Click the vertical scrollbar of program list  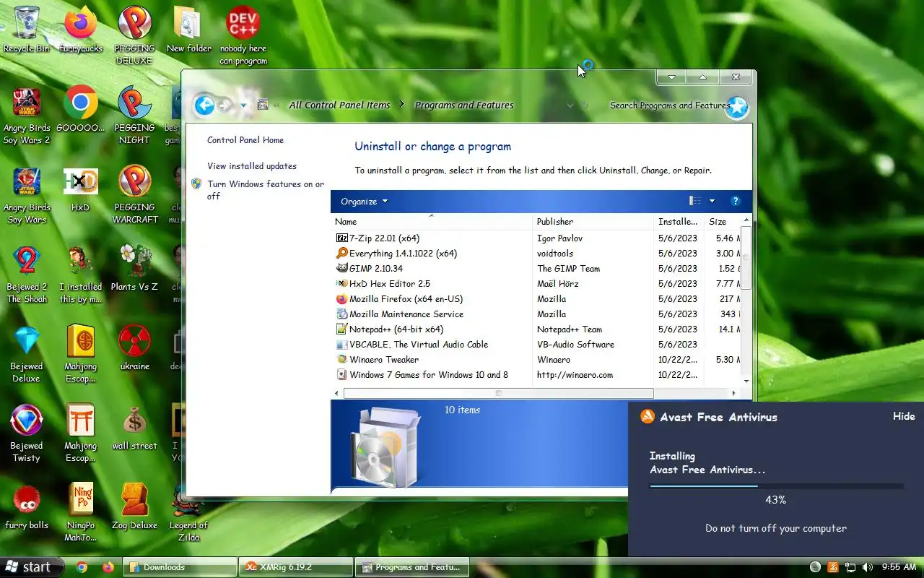coord(746,256)
